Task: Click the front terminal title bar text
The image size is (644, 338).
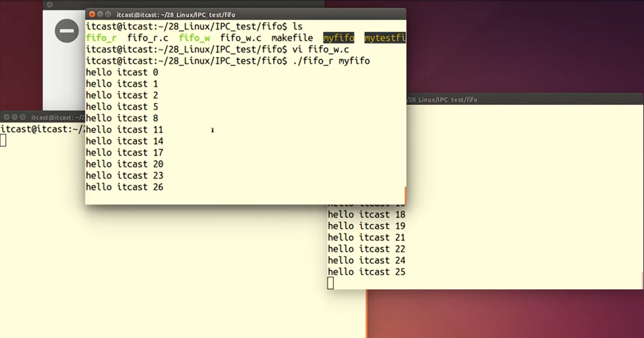Action: tap(176, 15)
